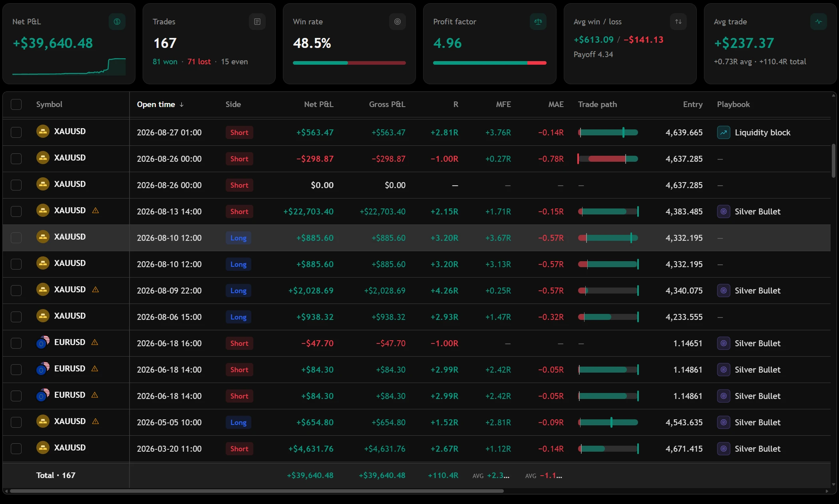Click the vertical scrollbar on the table's right
The width and height of the screenshot is (839, 504).
(833, 161)
